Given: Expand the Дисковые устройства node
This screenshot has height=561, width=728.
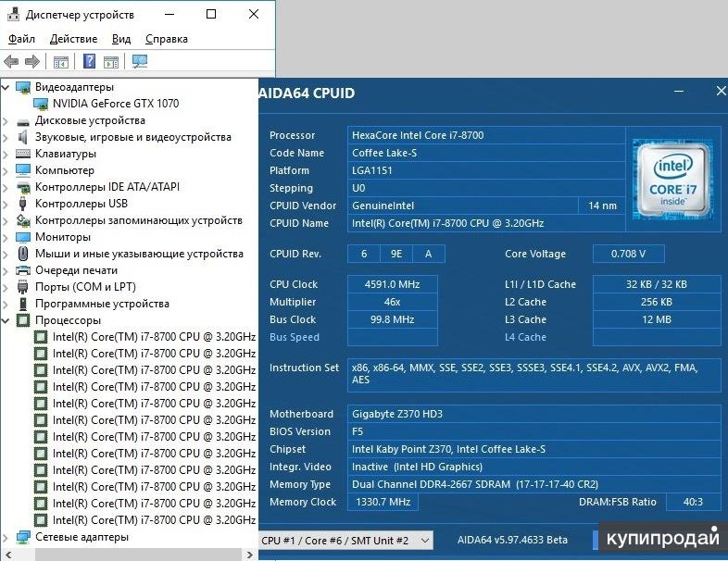Looking at the screenshot, I should pos(6,121).
